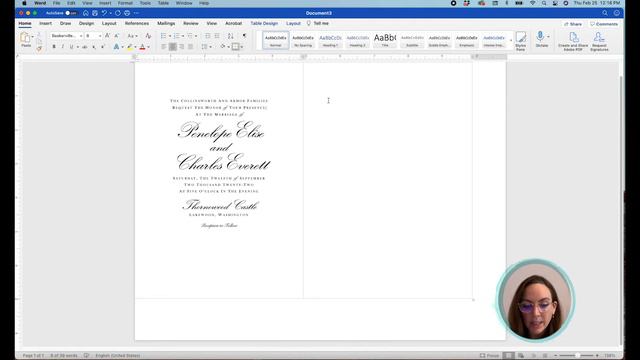
Task: Click the Borders icon
Action: coord(236,47)
